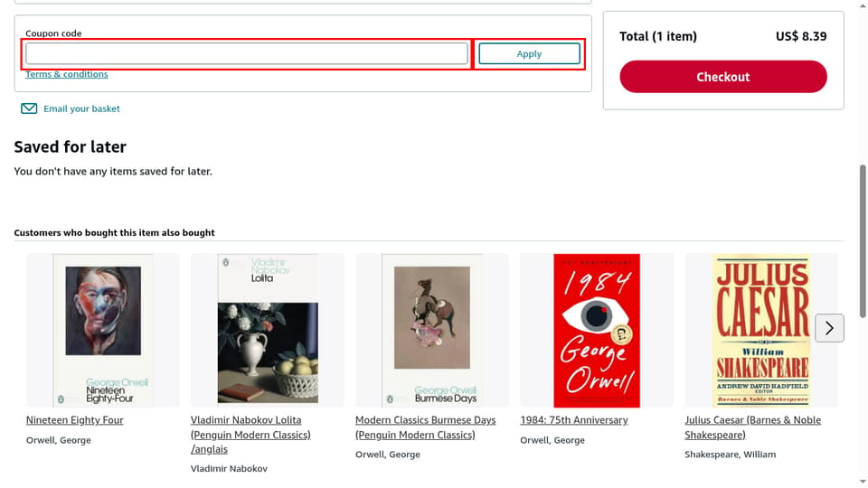Open Vladimir Nabokov Lolita title link

(250, 435)
